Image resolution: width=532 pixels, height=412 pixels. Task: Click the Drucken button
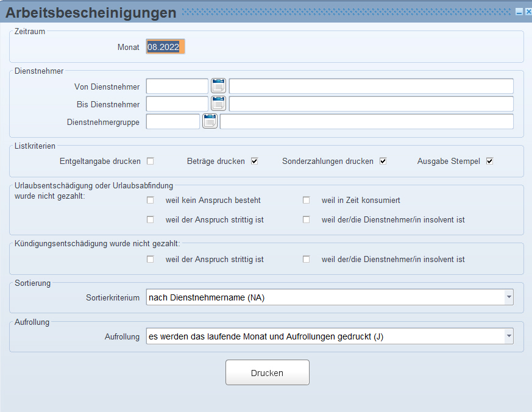pyautogui.click(x=267, y=372)
